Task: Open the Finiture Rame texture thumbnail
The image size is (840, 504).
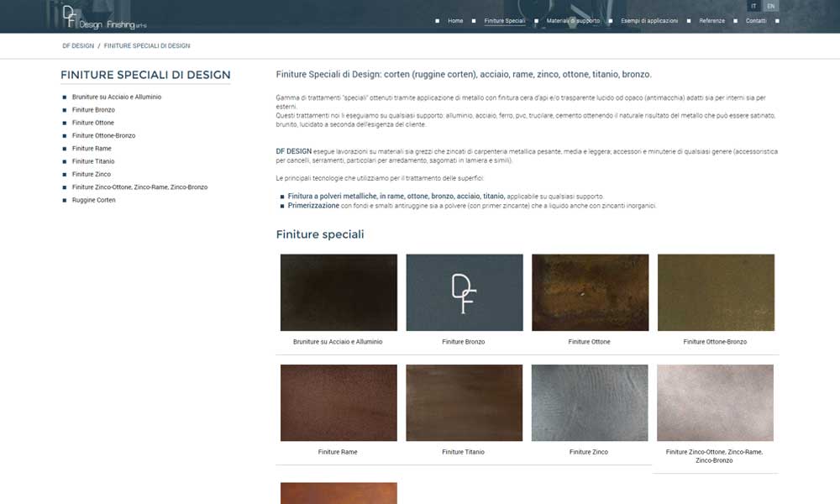Action: pos(339,402)
